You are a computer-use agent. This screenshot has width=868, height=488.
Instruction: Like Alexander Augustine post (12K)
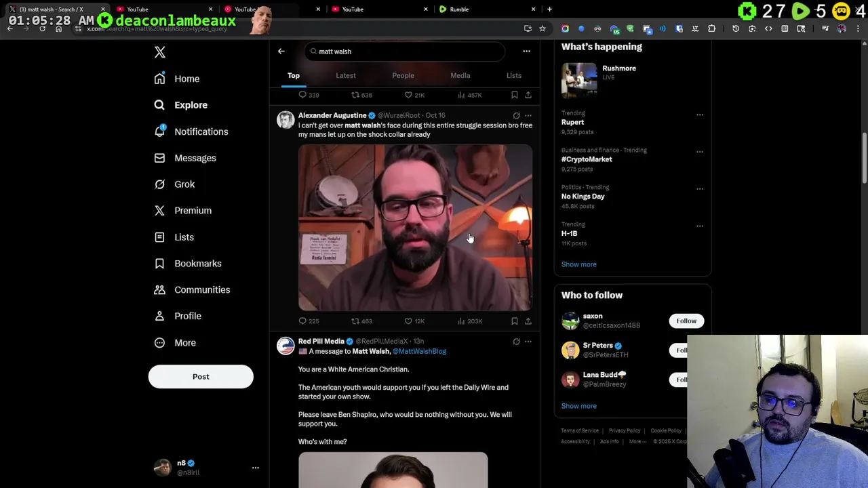(x=414, y=321)
